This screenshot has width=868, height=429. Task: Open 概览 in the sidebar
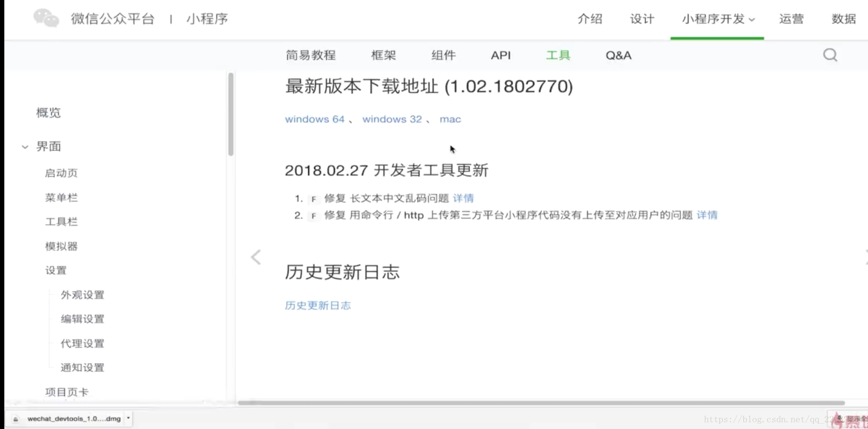(49, 113)
